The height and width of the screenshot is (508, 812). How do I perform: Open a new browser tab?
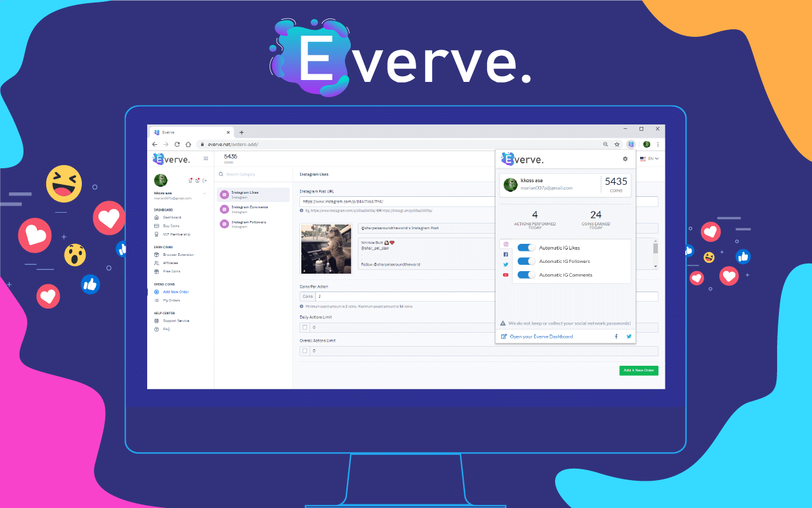[x=241, y=132]
